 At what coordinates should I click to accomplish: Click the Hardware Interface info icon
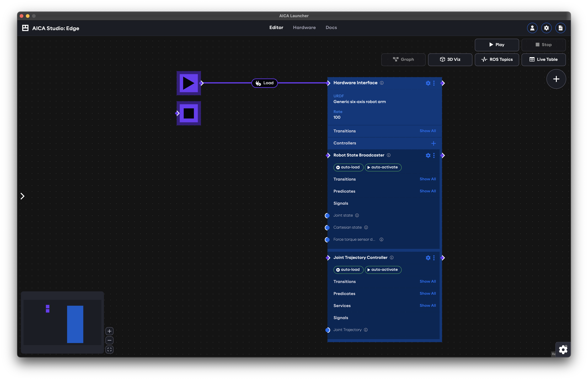[381, 83]
